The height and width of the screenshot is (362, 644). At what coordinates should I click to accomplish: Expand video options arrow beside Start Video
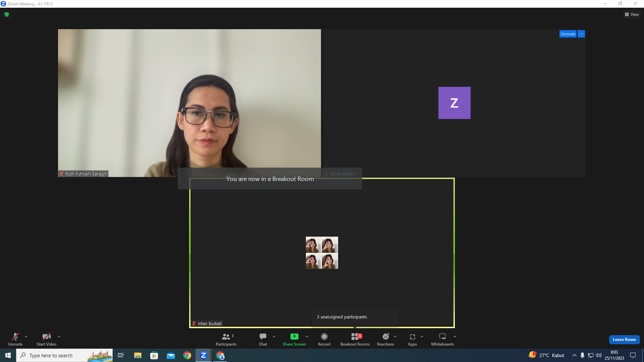coord(59,337)
